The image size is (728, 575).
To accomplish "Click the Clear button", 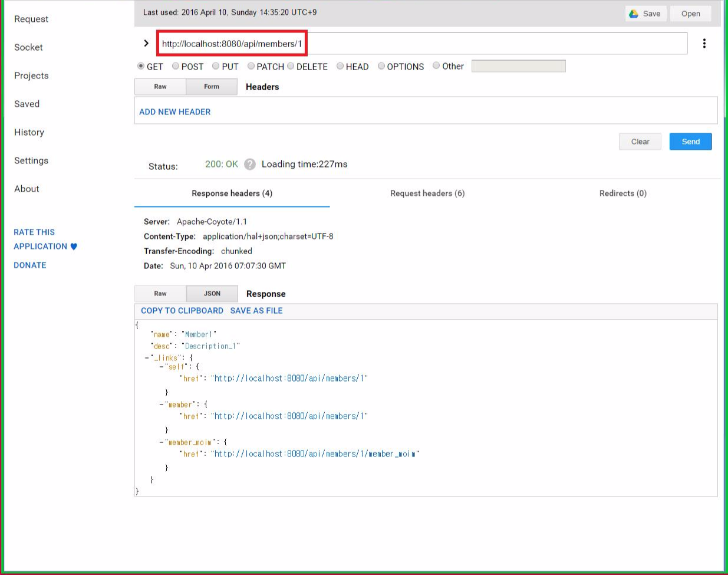I will (x=640, y=142).
